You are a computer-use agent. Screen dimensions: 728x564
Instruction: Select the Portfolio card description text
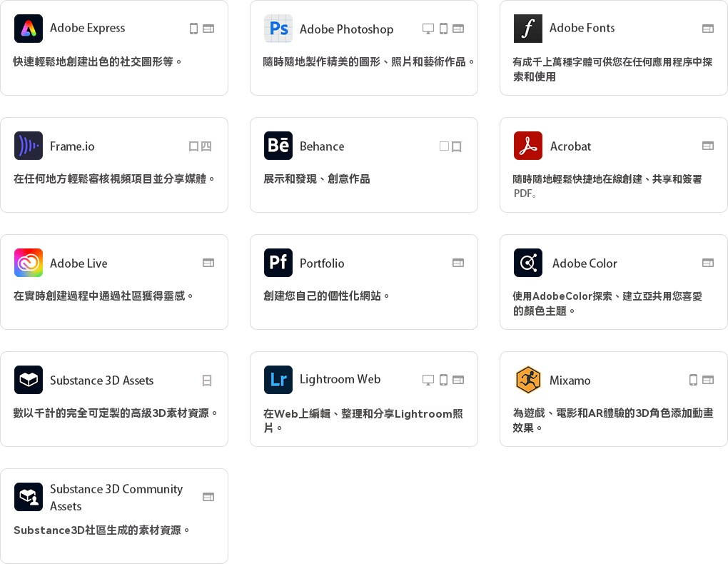point(327,296)
